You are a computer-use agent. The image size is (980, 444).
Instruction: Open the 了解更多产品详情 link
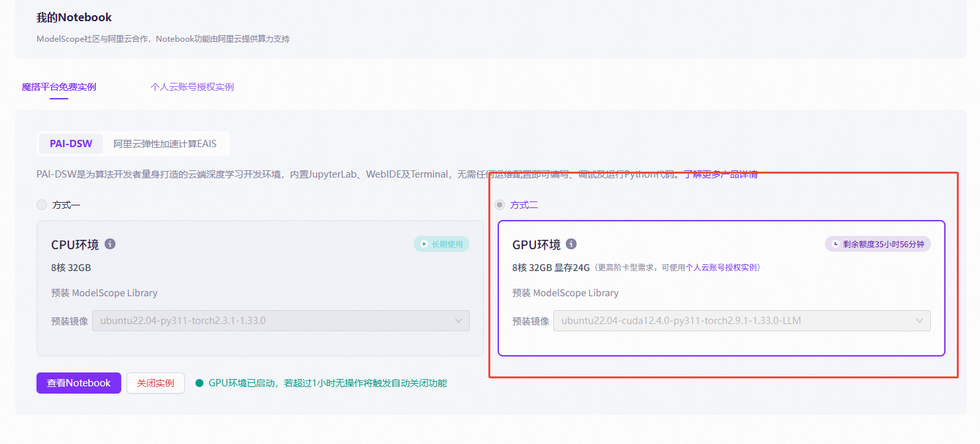pos(721,174)
